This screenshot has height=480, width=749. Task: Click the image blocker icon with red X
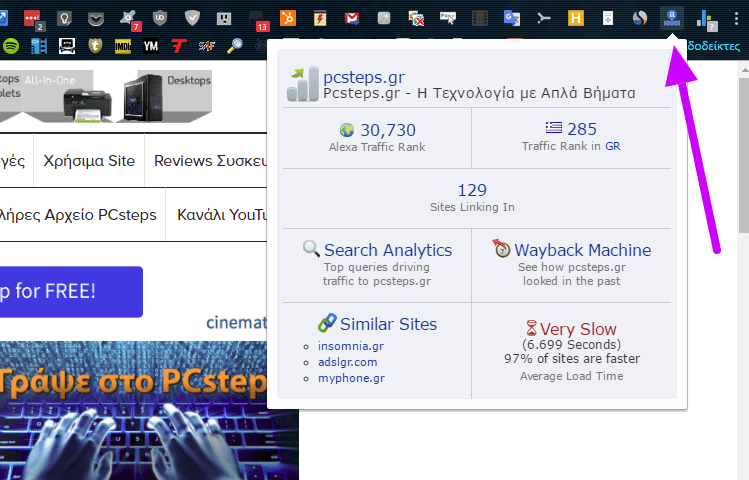point(416,19)
